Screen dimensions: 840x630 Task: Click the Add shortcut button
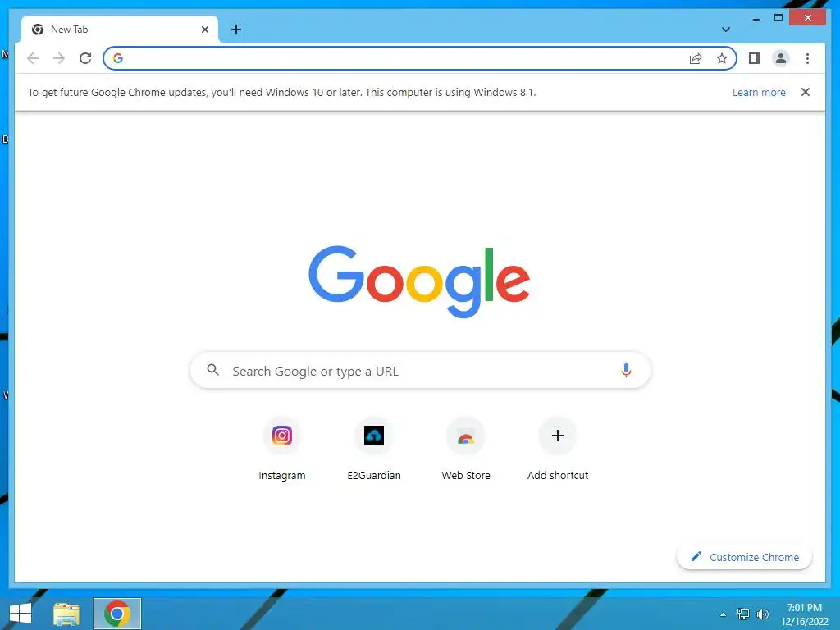point(558,450)
